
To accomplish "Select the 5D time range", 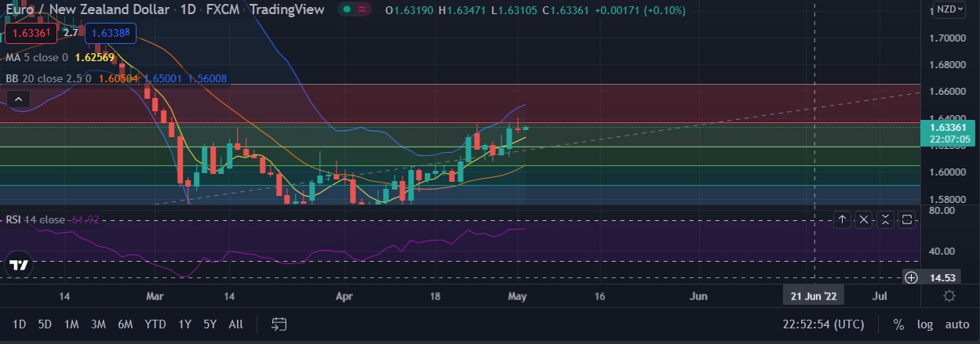I will coord(45,324).
